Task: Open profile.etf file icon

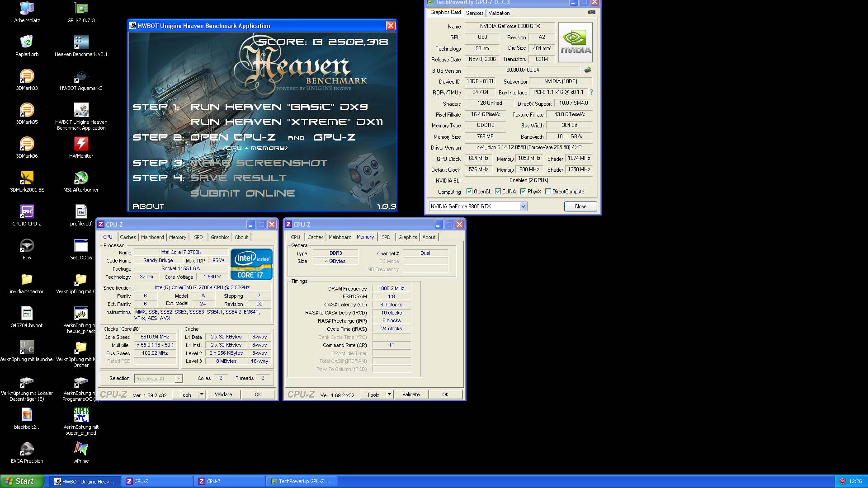Action: pyautogui.click(x=81, y=215)
